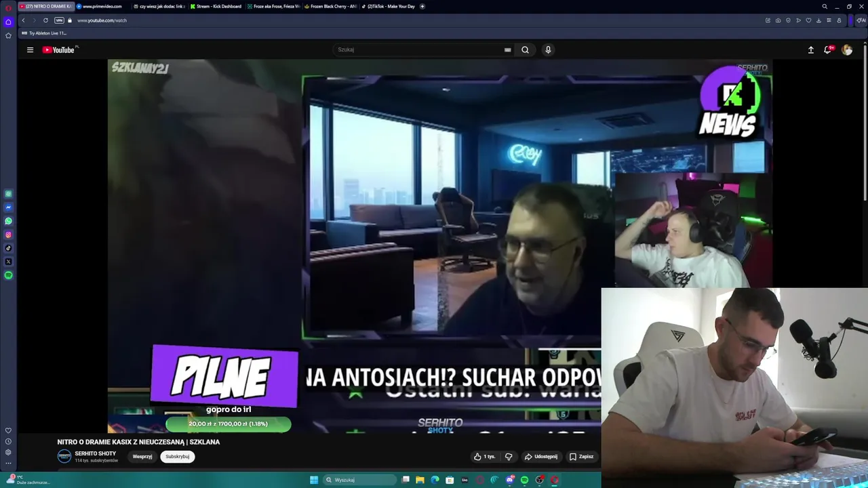This screenshot has height=488, width=868.
Task: Click the Subskrybuj button
Action: 178,457
